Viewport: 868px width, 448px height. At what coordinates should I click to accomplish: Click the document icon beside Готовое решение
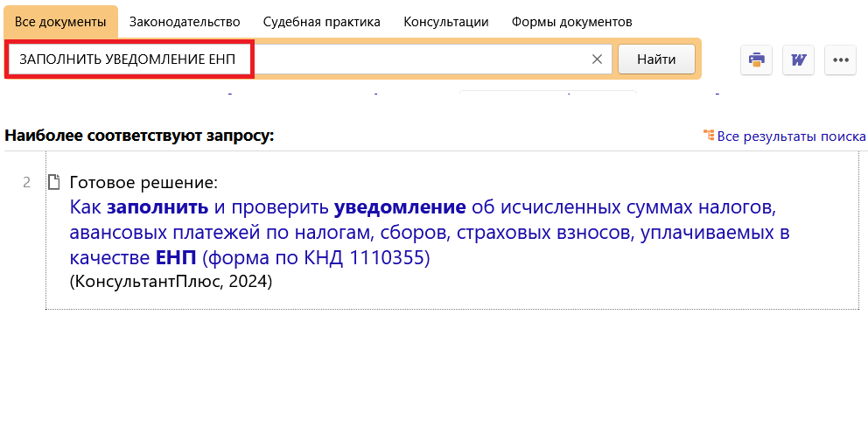point(53,182)
